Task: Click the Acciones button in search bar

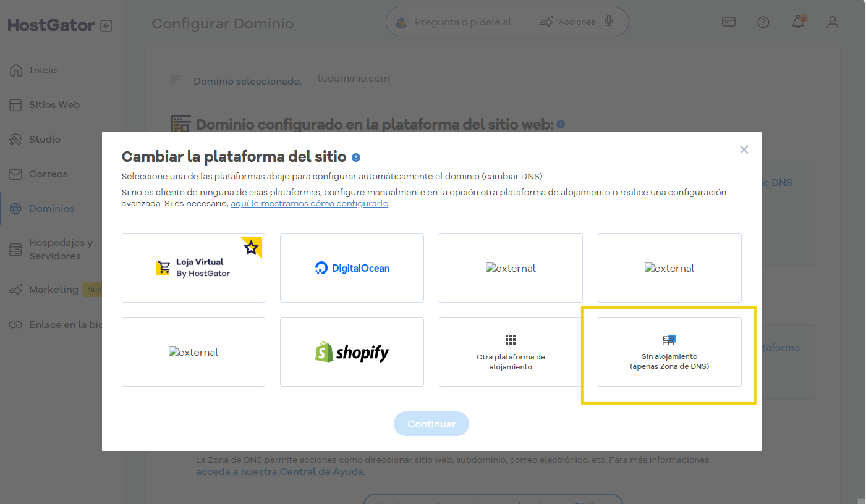Action: point(567,22)
